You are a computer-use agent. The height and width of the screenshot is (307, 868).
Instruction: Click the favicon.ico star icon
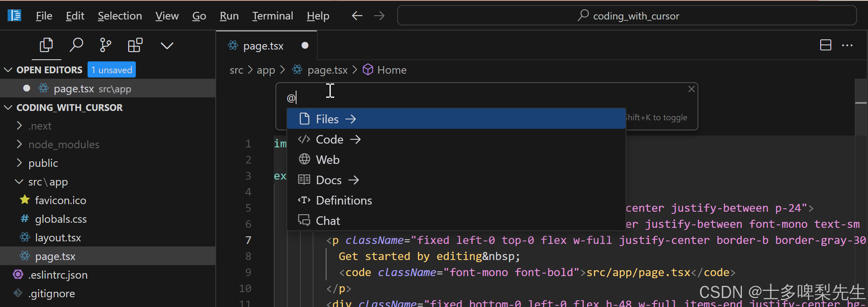click(x=25, y=199)
